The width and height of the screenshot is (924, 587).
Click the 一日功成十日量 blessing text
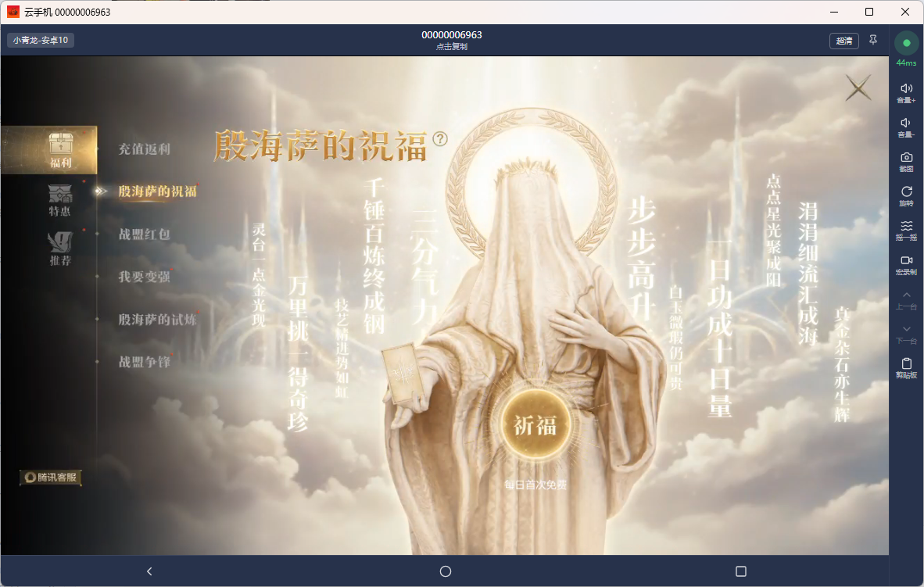719,328
